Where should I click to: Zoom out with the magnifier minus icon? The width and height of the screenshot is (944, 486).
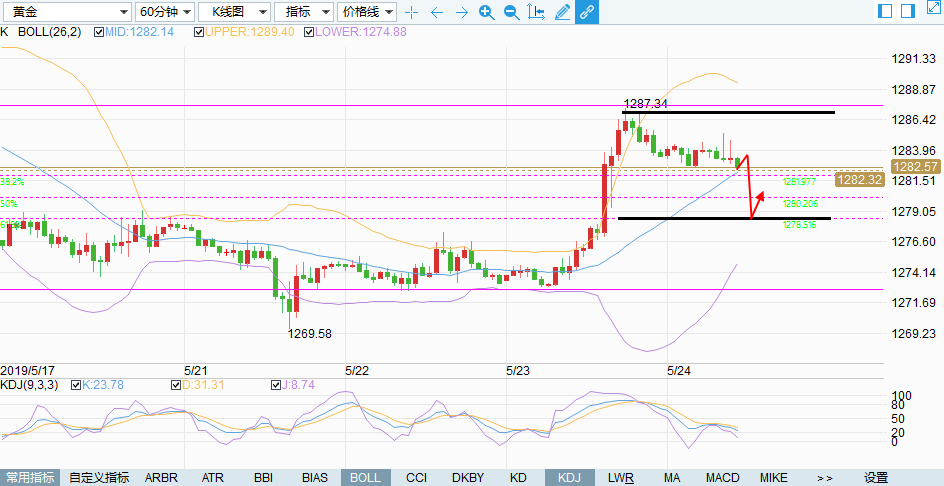click(x=511, y=12)
